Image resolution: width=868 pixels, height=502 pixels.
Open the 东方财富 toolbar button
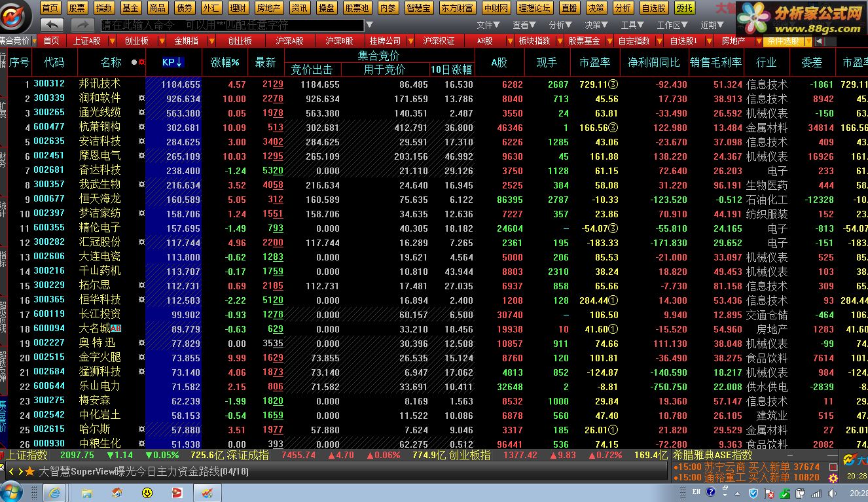[x=458, y=8]
